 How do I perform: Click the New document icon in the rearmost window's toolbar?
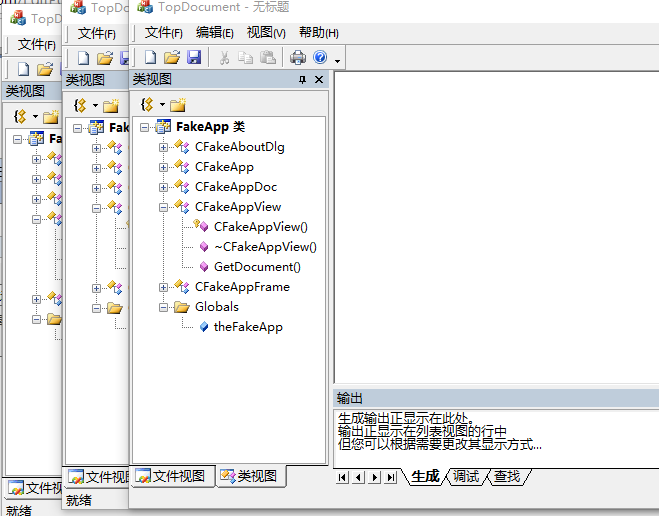pyautogui.click(x=24, y=69)
